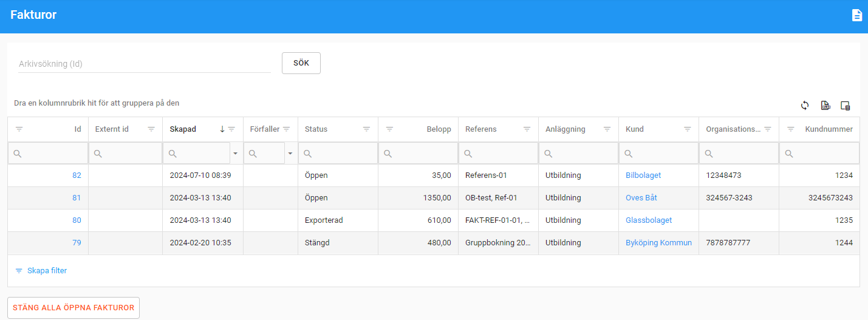Click the Anläggning column filter icon

(x=607, y=129)
